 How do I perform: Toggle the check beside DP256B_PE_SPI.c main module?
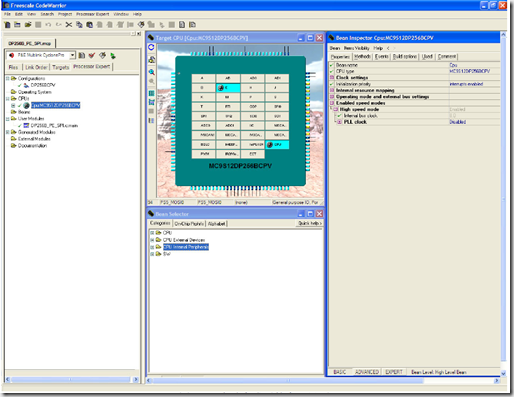(x=20, y=126)
